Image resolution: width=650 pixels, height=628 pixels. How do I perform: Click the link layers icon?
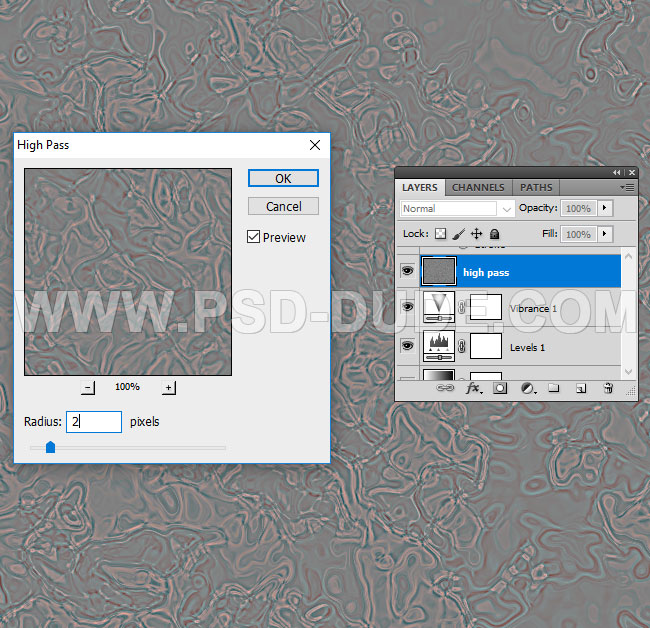[446, 388]
